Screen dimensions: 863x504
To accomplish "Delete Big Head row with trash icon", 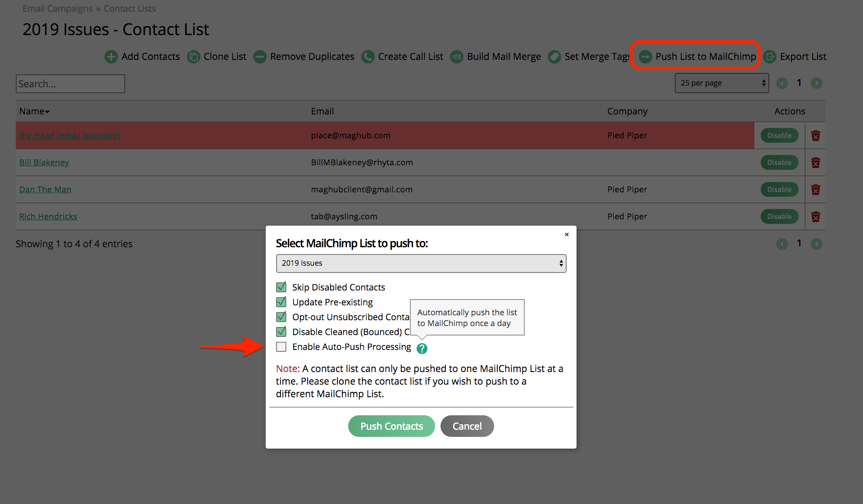I will 816,136.
